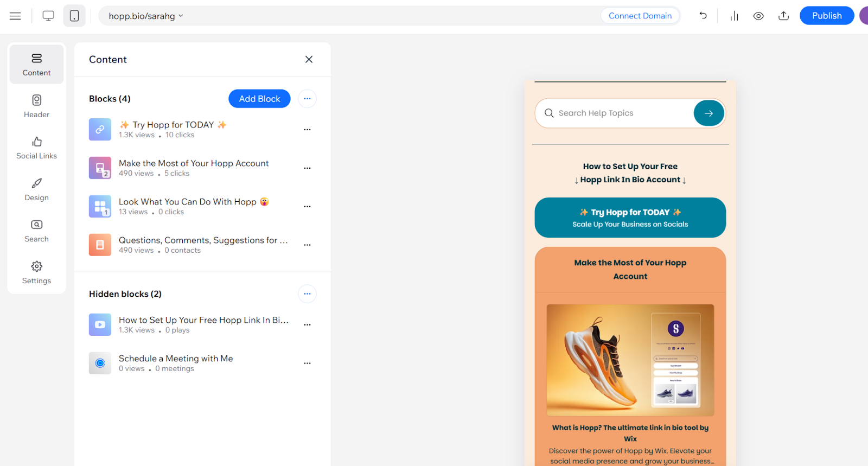Image resolution: width=868 pixels, height=466 pixels.
Task: Click the sneaker image thumbnail in preview
Action: pyautogui.click(x=630, y=360)
